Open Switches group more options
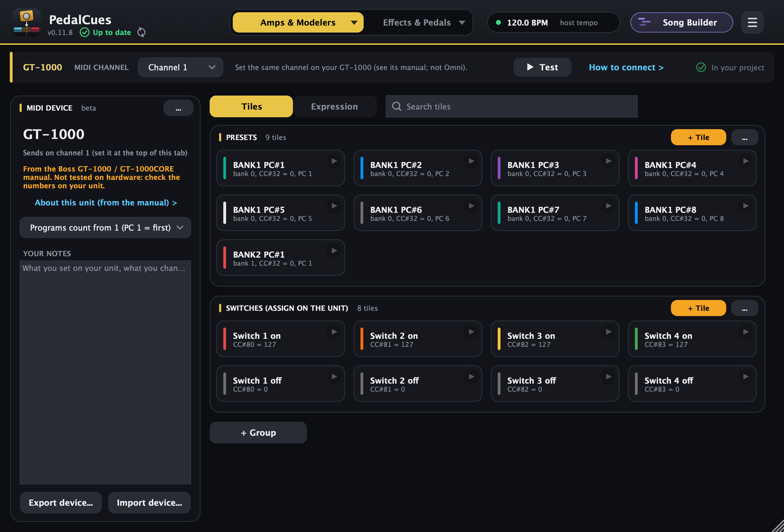 point(745,308)
